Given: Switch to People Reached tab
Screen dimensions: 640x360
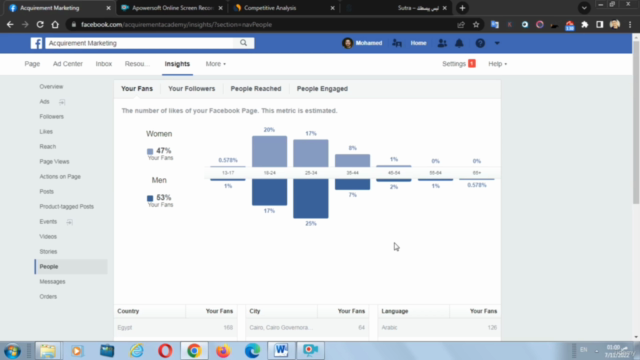Looking at the screenshot, I should [256, 89].
